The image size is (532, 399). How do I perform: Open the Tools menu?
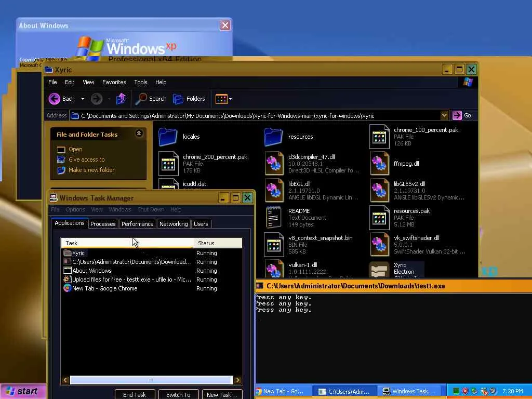pos(140,82)
